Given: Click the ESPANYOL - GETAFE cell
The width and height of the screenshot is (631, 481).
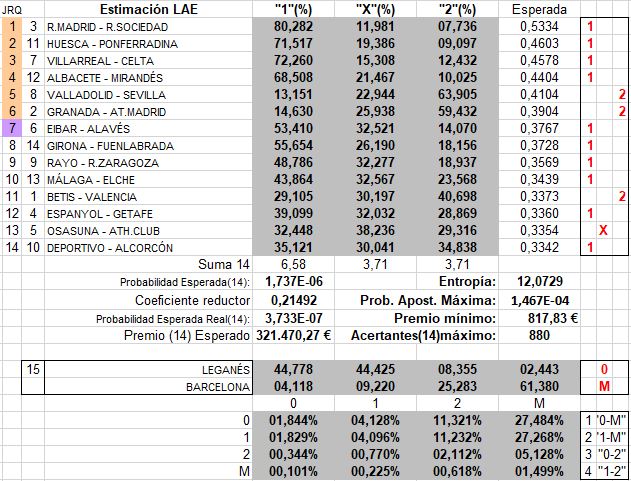Looking at the screenshot, I should pyautogui.click(x=148, y=214).
